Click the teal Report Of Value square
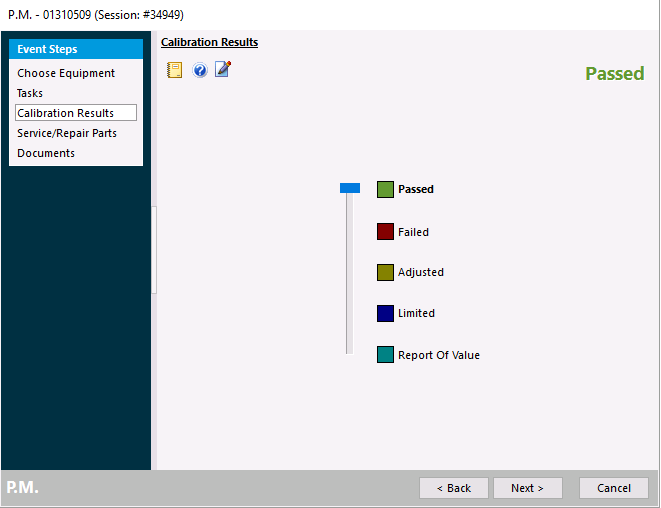 385,355
